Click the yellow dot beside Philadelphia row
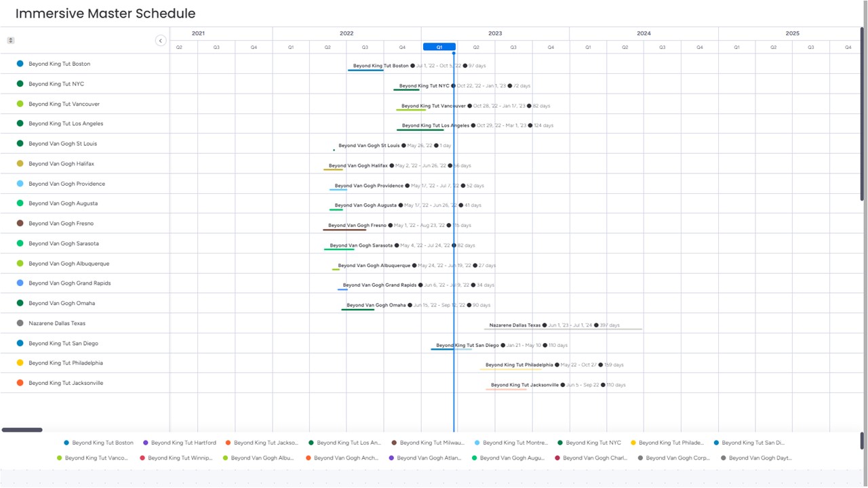 pos(20,363)
